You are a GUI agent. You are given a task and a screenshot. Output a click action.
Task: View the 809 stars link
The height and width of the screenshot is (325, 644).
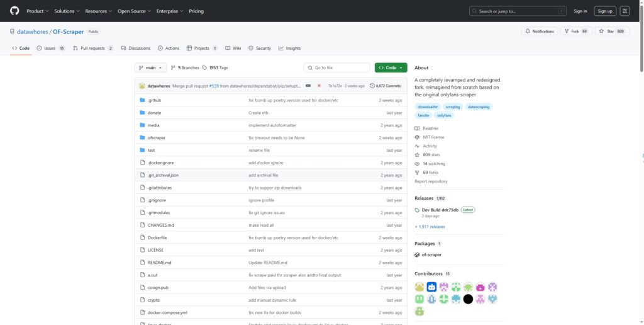(428, 155)
